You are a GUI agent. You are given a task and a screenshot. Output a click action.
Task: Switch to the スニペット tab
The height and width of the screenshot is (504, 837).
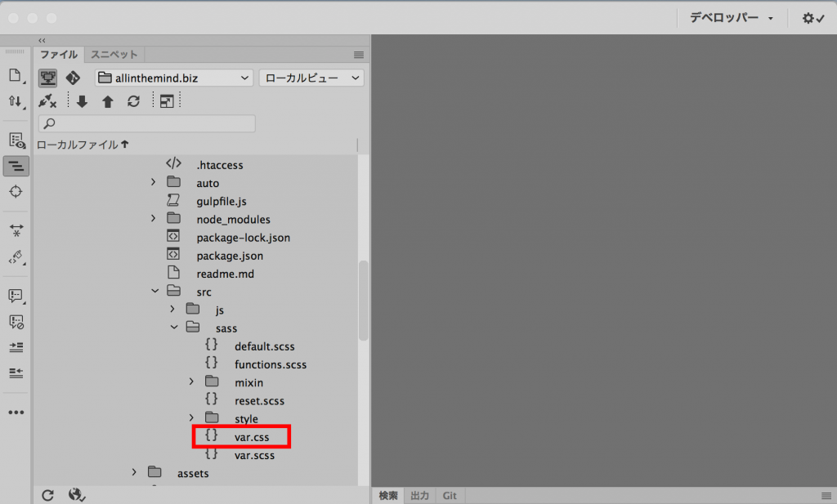114,55
